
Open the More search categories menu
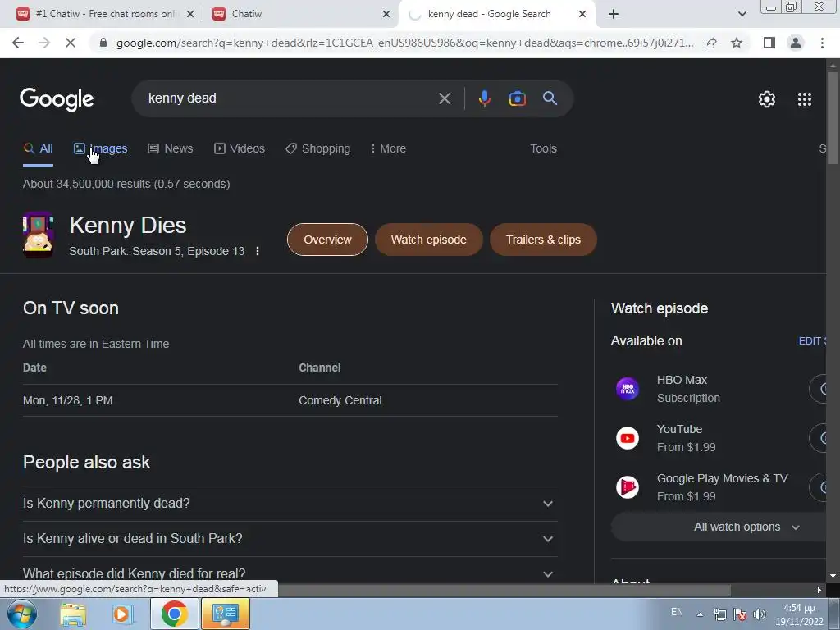point(388,148)
